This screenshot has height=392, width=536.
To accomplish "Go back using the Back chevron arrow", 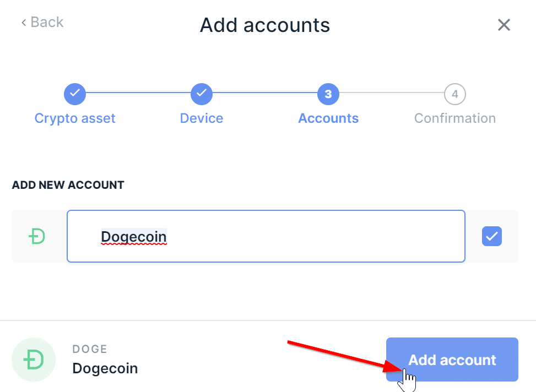I will (x=24, y=23).
